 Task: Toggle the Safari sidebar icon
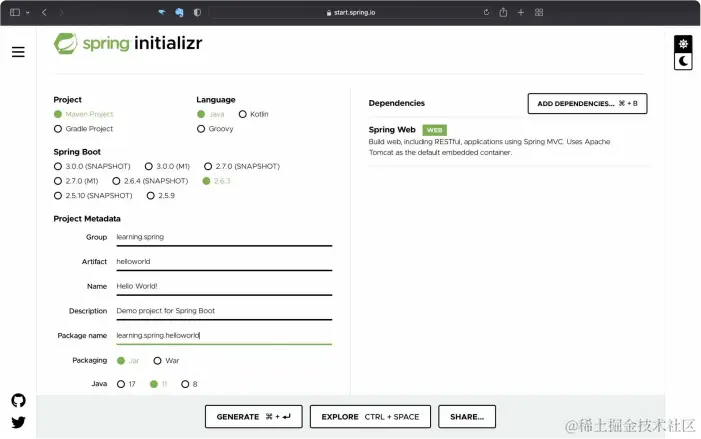pos(15,13)
